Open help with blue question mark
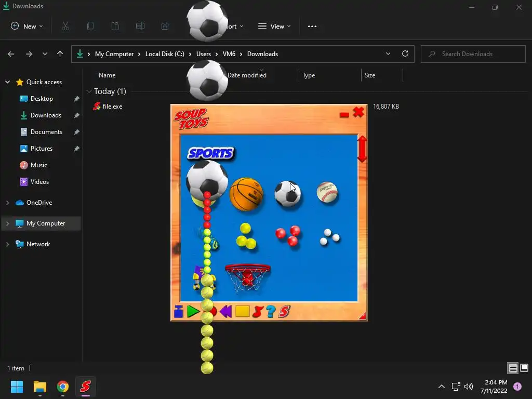Viewport: 532px width, 399px height. (271, 311)
